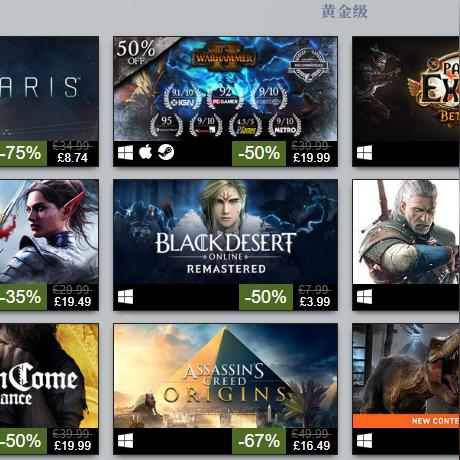Click Windows icon on dinosaur game tile
Image resolution: width=460 pixels, height=460 pixels.
[x=364, y=441]
